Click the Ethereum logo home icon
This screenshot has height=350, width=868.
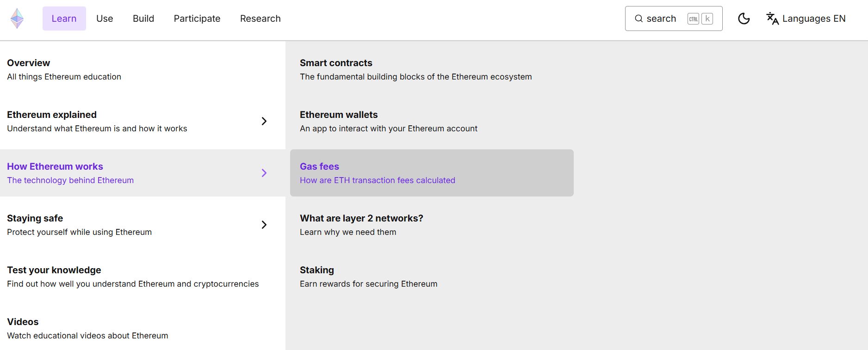[17, 18]
